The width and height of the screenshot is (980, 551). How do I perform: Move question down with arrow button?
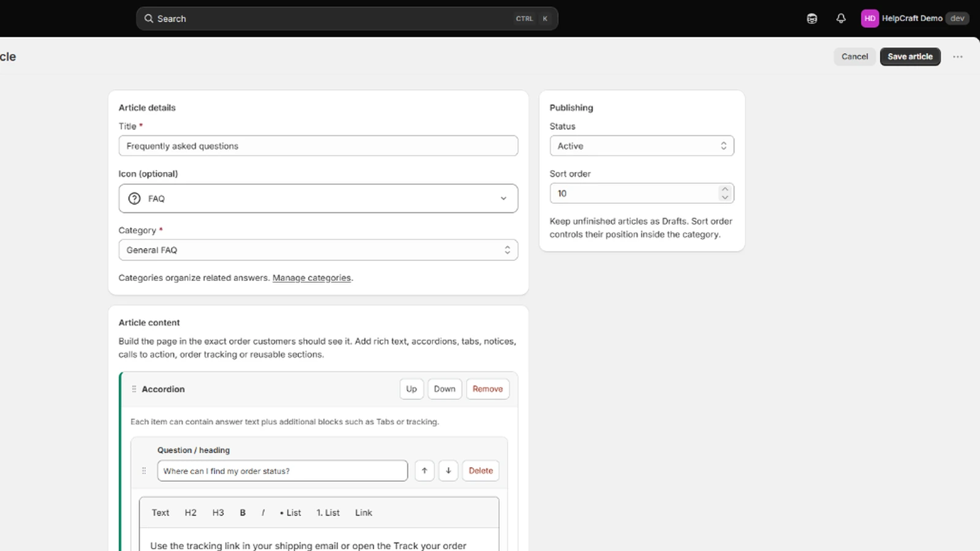click(448, 471)
